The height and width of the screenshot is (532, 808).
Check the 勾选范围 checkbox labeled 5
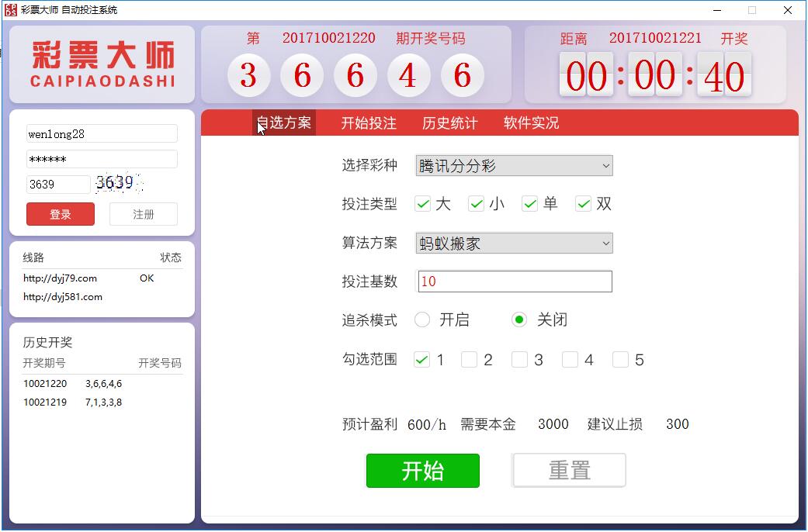621,359
